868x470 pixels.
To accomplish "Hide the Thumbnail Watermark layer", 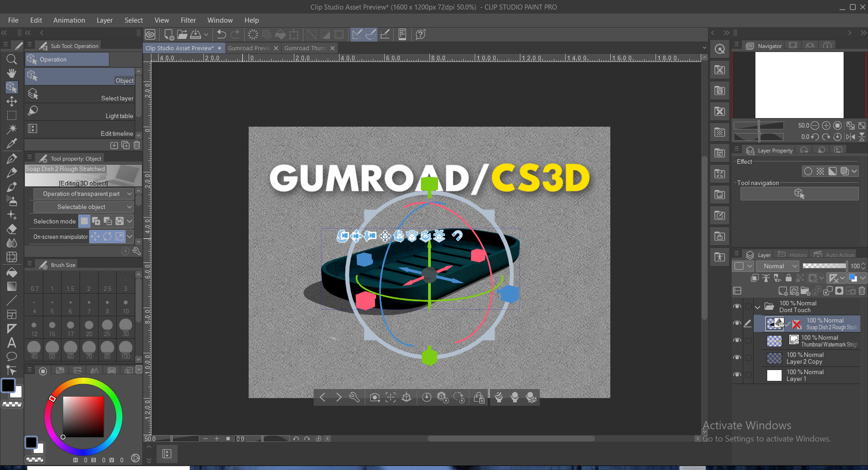I will pyautogui.click(x=737, y=341).
